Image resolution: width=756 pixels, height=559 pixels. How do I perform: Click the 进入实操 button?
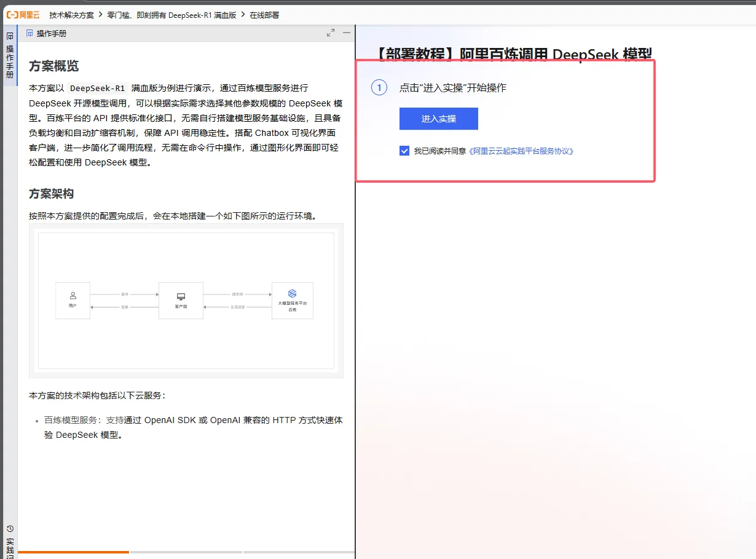click(x=439, y=119)
